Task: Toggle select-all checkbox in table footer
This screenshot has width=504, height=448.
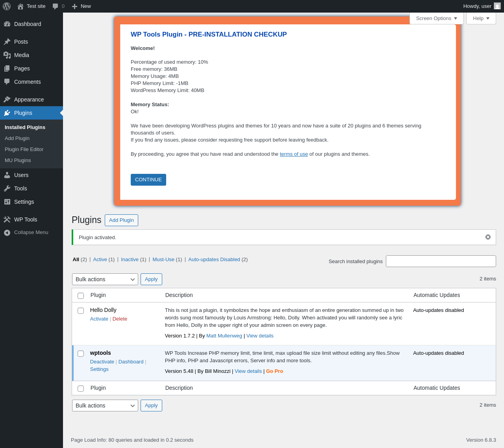Action: (81, 389)
